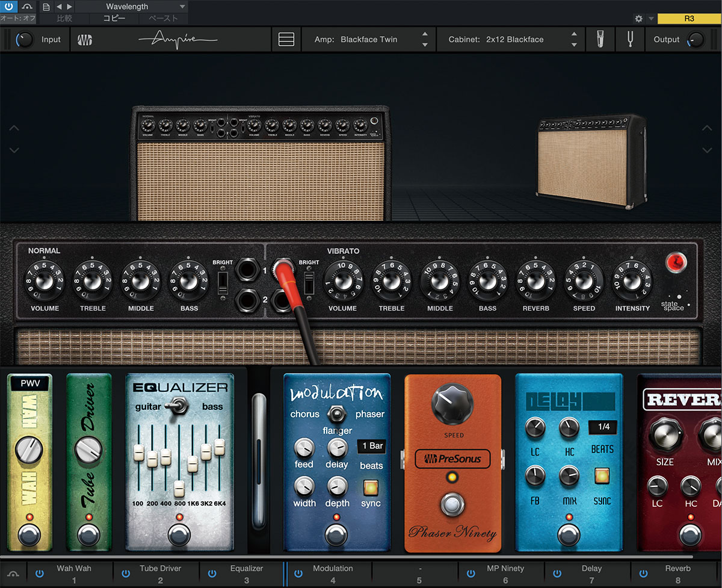Open the Wavelength preset dropdown

click(132, 7)
